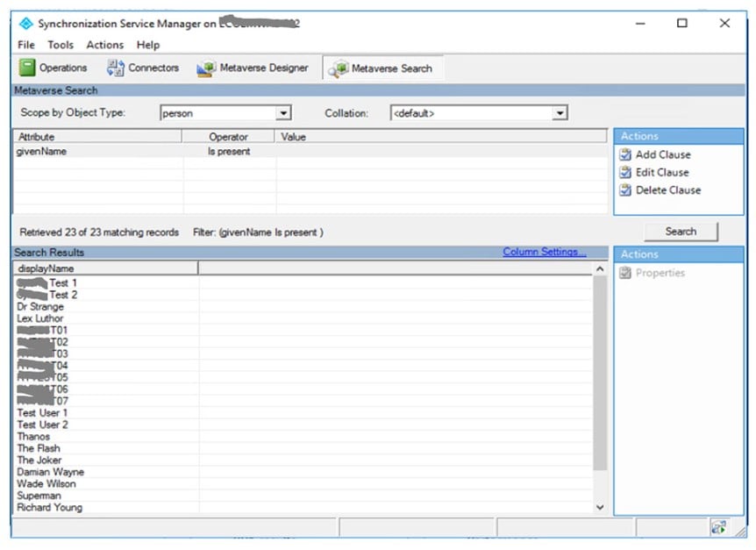Click the Delete Clause icon
The width and height of the screenshot is (756, 550).
pos(625,190)
